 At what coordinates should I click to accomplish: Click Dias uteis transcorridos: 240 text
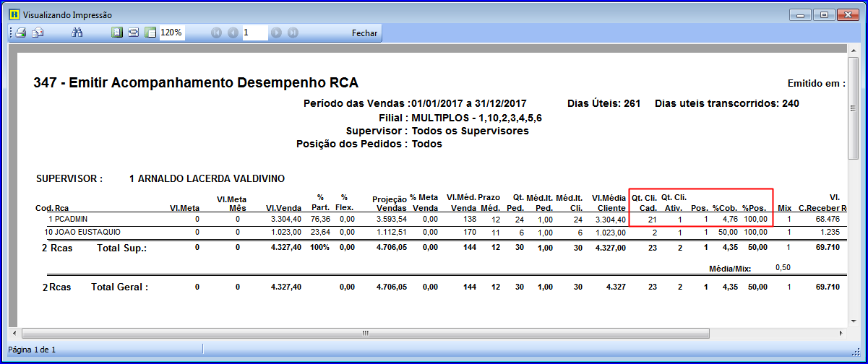pyautogui.click(x=727, y=103)
